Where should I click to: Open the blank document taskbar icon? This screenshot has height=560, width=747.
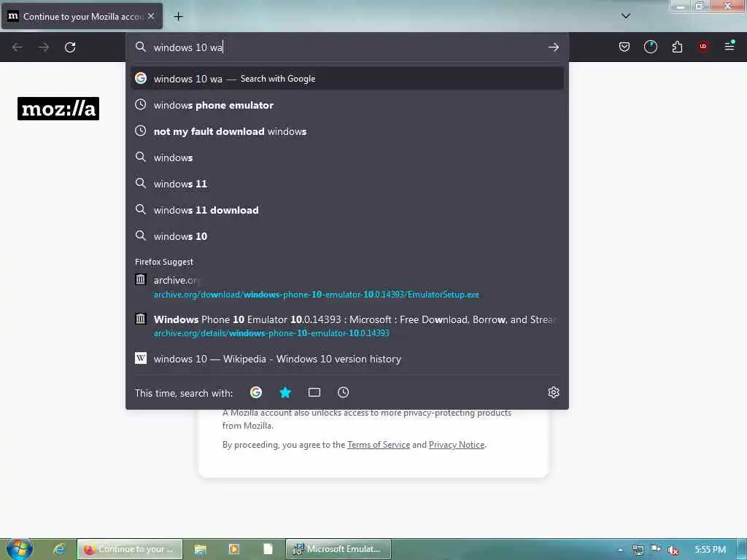point(268,549)
